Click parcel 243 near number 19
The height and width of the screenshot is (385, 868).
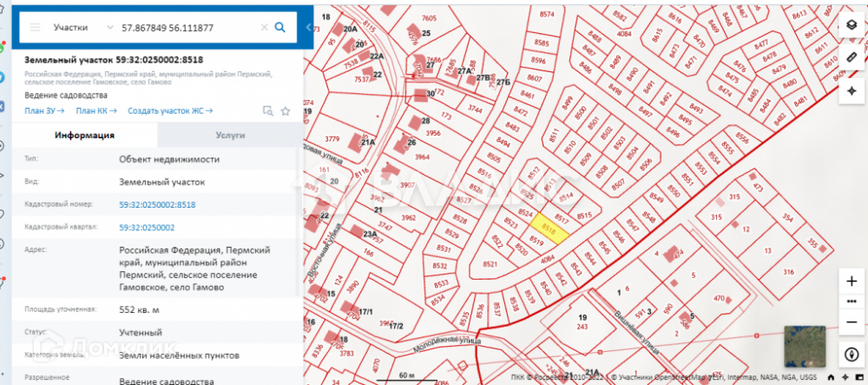[582, 327]
